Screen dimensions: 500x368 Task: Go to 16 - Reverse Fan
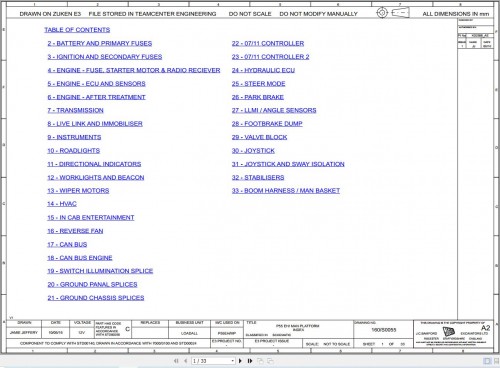[x=75, y=231]
